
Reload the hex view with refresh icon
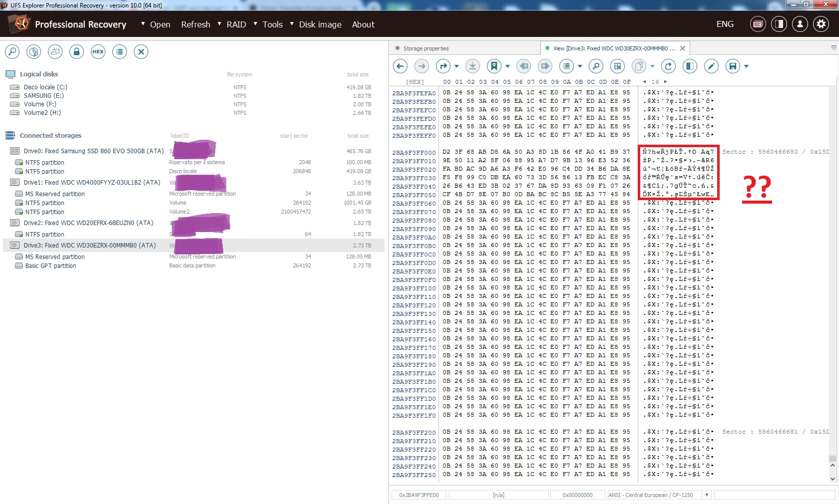pyautogui.click(x=669, y=66)
